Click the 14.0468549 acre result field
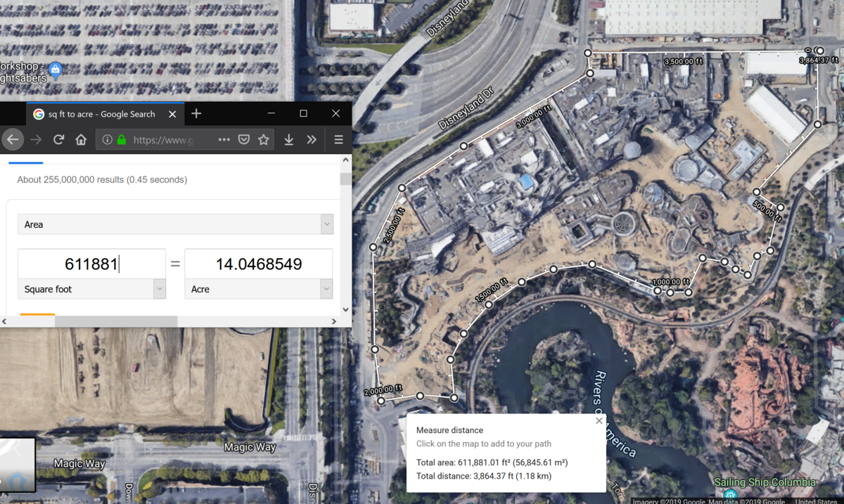The height and width of the screenshot is (504, 844). pyautogui.click(x=259, y=264)
